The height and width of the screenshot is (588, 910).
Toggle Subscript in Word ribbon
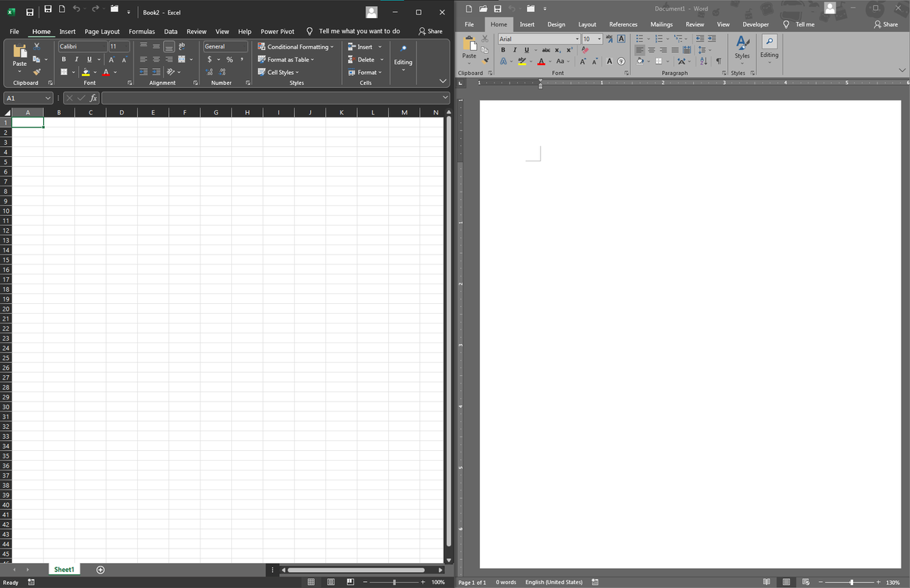coord(557,50)
